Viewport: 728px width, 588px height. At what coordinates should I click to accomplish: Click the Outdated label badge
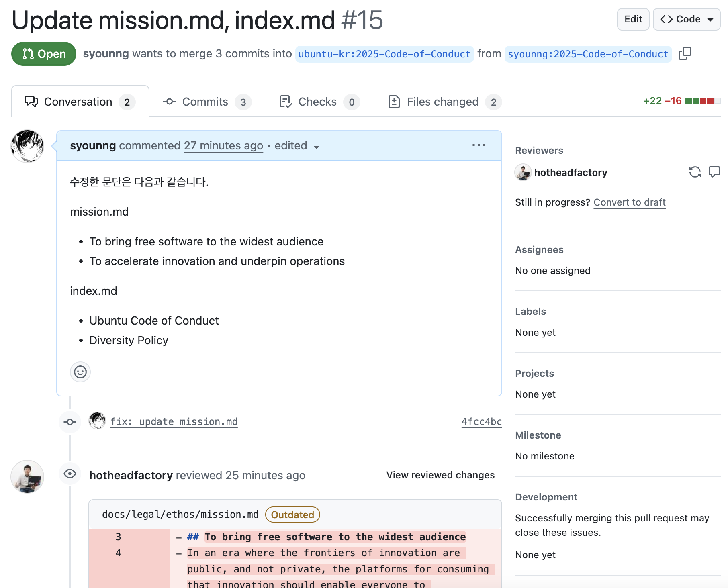coord(292,514)
